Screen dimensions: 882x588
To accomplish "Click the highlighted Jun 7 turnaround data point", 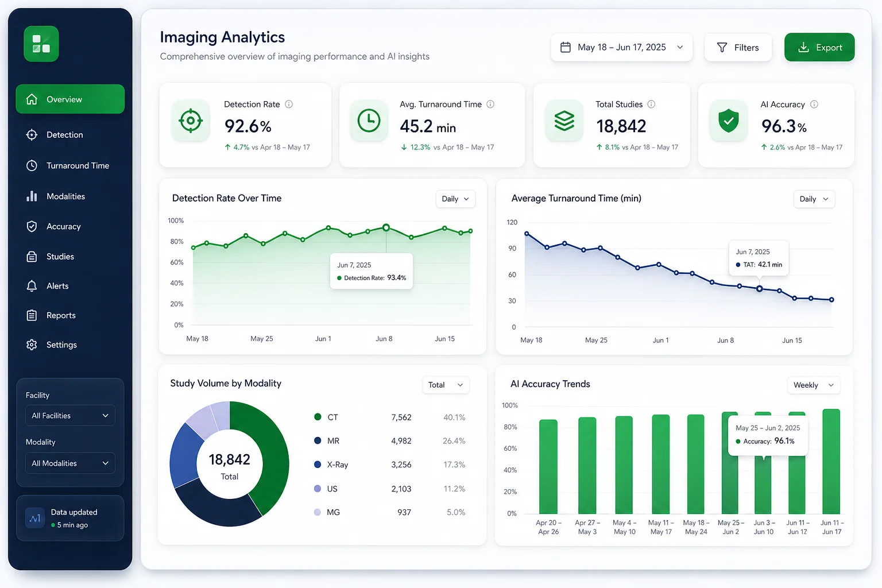I will tap(760, 289).
